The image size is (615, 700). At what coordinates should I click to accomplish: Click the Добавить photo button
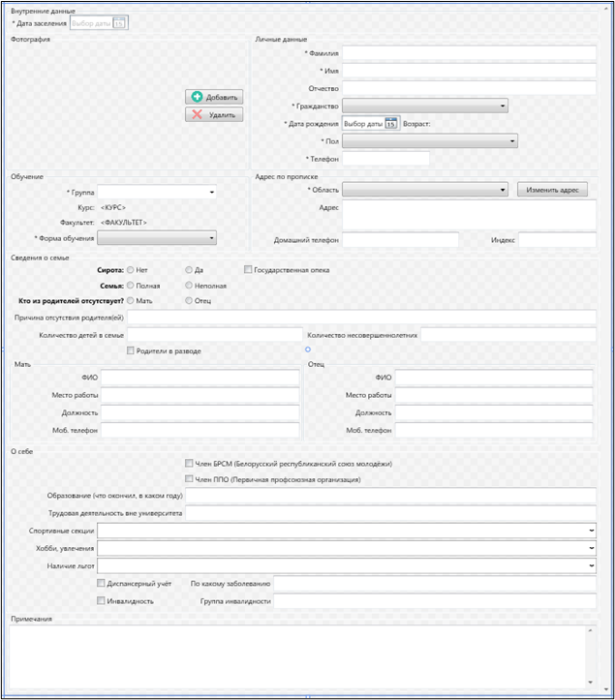point(214,97)
